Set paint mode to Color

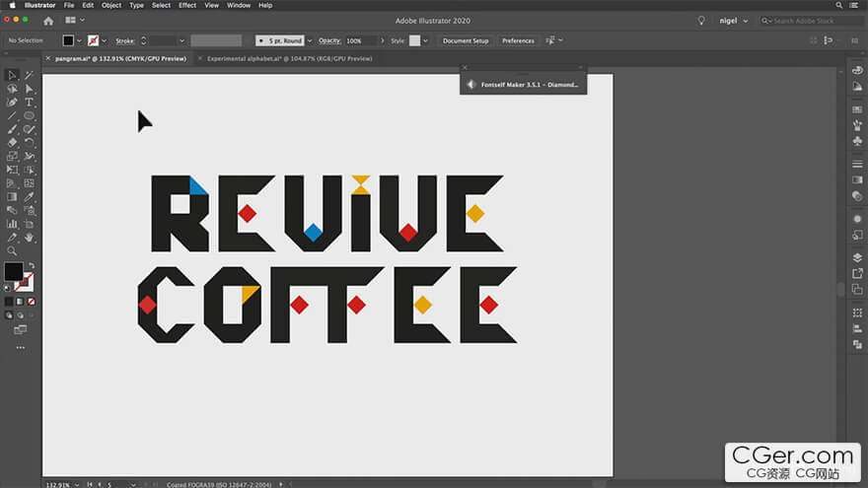point(8,302)
